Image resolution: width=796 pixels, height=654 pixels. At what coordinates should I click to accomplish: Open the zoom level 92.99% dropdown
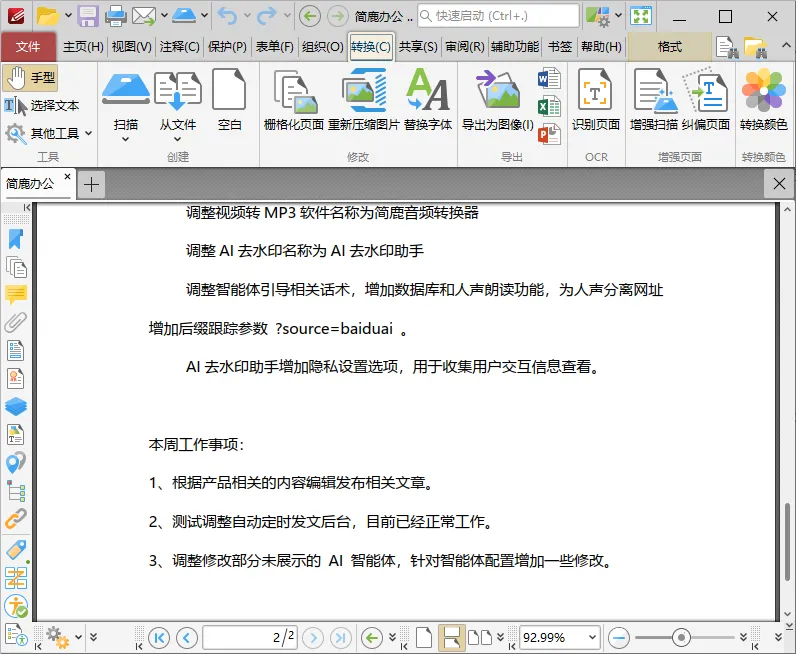(592, 637)
